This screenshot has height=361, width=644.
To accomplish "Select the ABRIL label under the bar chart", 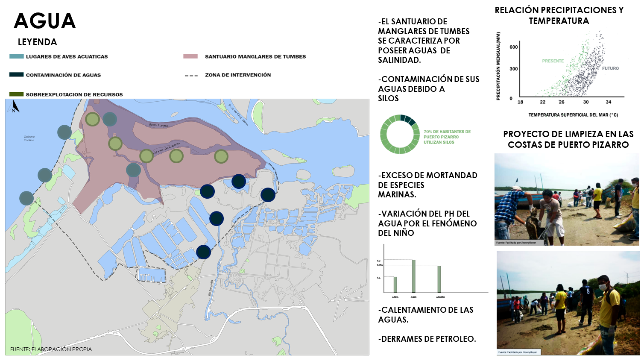I will [395, 297].
